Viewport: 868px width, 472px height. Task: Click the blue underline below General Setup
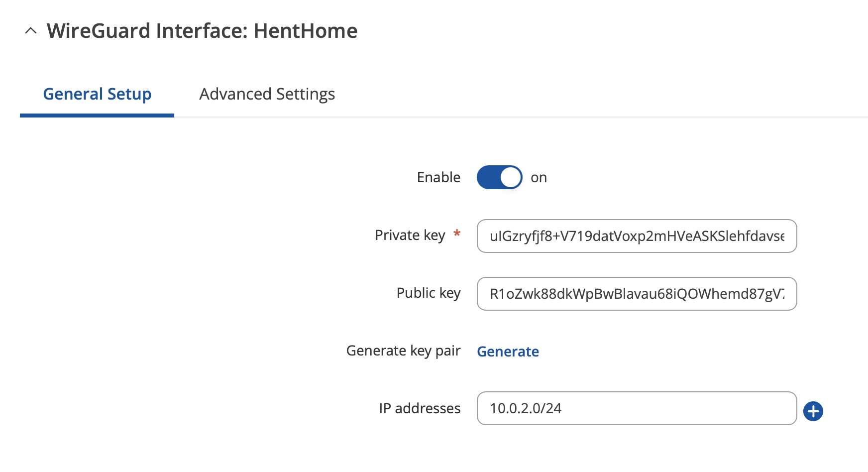tap(97, 116)
